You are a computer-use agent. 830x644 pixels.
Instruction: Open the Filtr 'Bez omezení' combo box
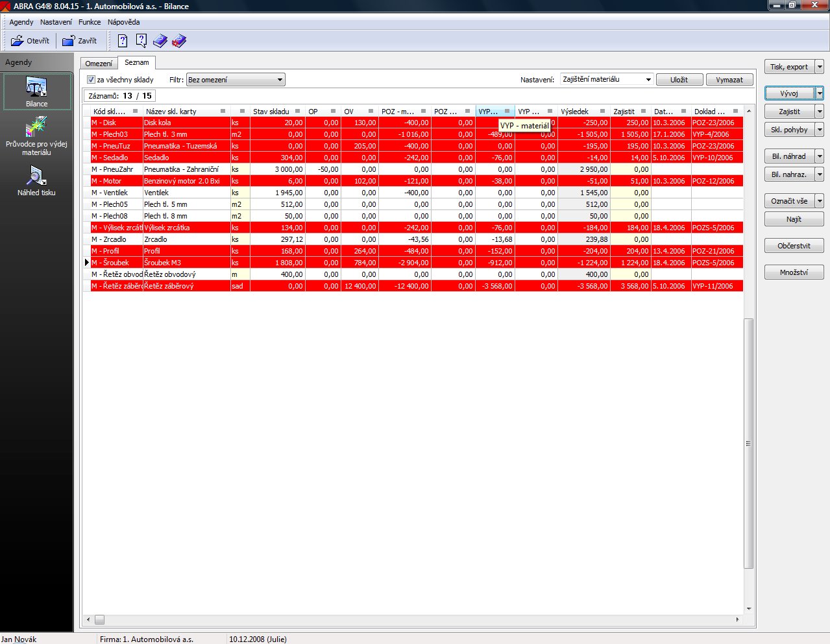236,80
